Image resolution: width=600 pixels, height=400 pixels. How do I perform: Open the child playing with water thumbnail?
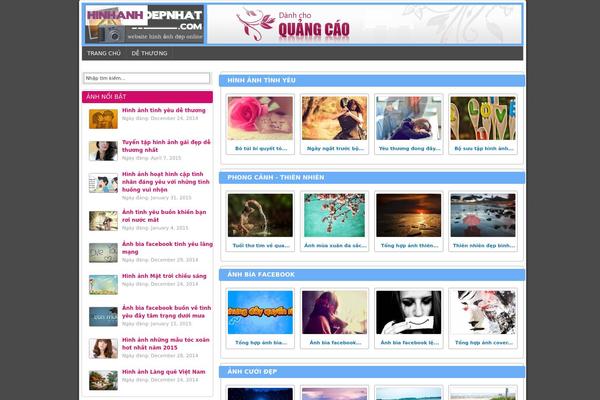(x=260, y=215)
